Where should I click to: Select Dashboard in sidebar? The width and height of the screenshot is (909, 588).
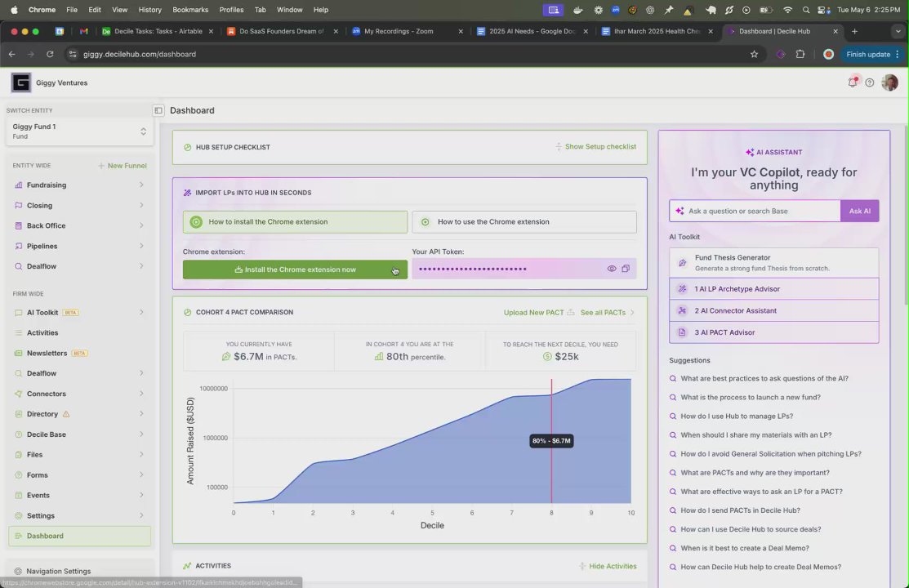point(79,536)
